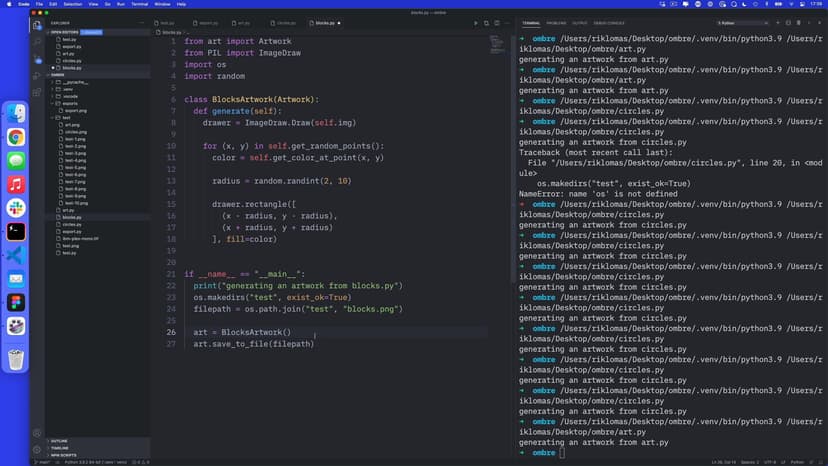The width and height of the screenshot is (828, 466).
Task: Open the Search view in activity bar
Action: [x=37, y=42]
